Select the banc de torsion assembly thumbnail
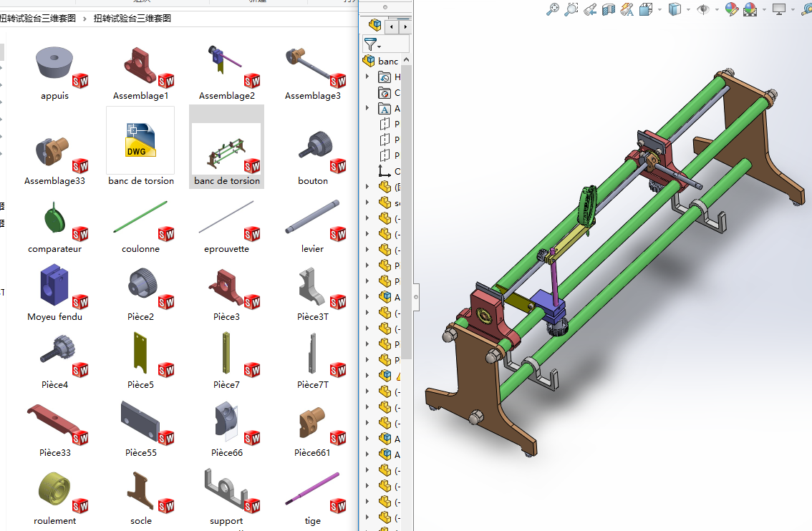 click(x=226, y=147)
